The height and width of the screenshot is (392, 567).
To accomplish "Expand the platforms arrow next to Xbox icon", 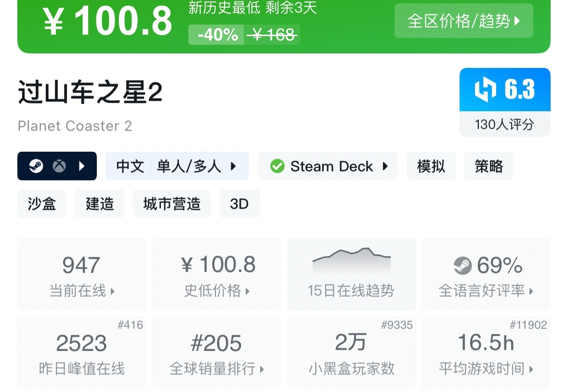I will coord(82,166).
